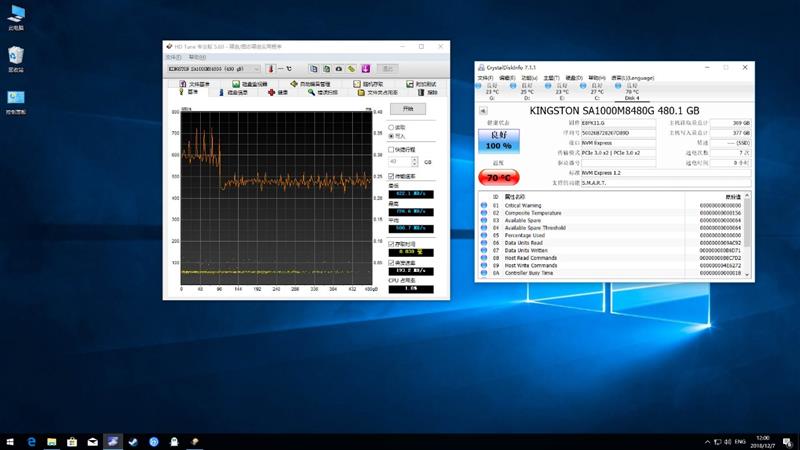Open the Help (H) menu in CrystalDiskInfo
800x450 pixels.
(x=596, y=78)
